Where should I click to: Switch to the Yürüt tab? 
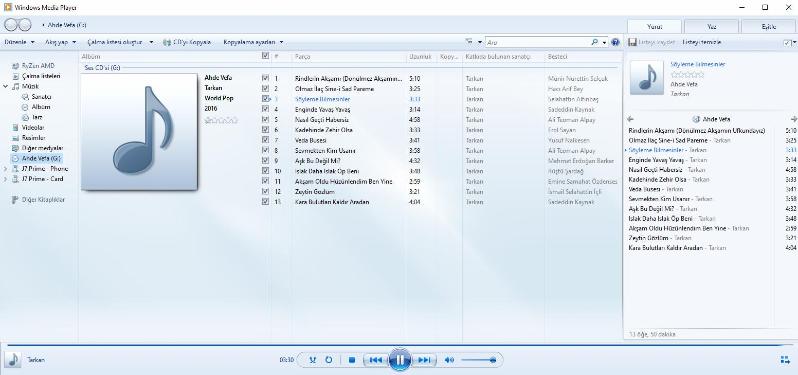(654, 26)
